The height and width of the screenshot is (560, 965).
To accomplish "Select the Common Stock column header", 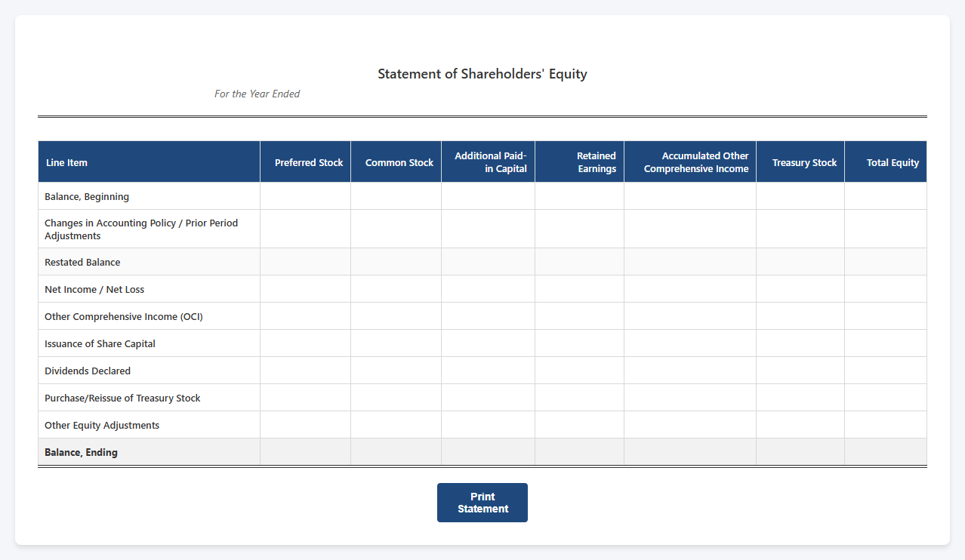I will pyautogui.click(x=396, y=162).
